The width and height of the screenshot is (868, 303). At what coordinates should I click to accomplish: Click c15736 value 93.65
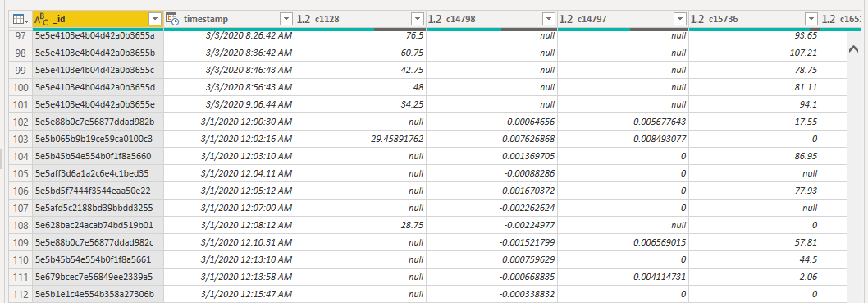806,35
